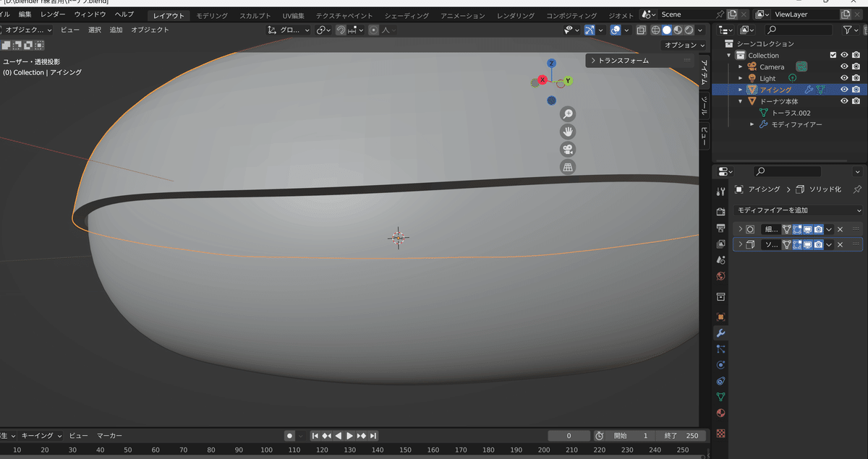
Task: Open the outliner filter dropdown
Action: point(851,30)
